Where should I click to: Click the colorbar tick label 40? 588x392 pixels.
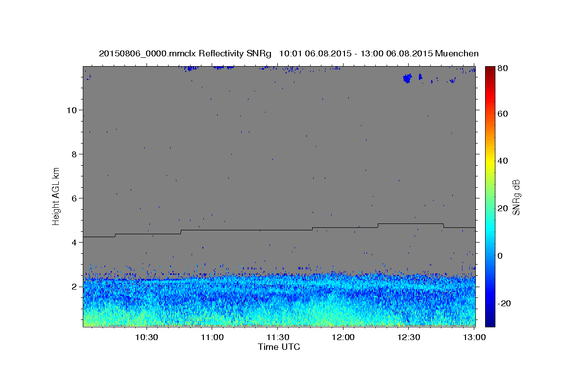(x=503, y=161)
